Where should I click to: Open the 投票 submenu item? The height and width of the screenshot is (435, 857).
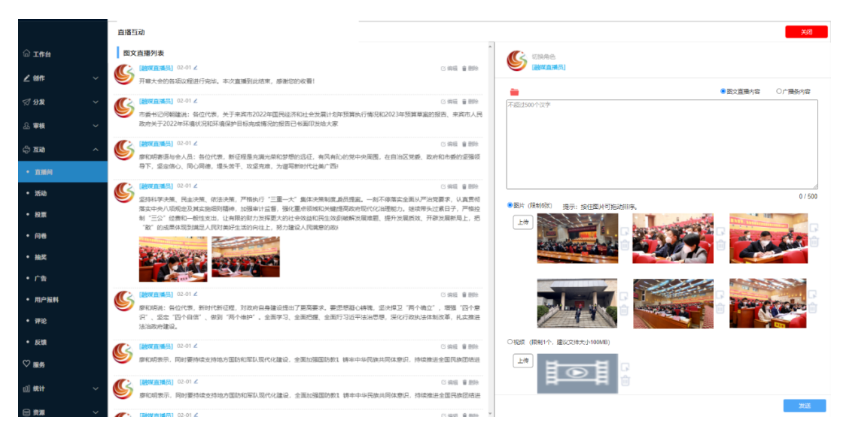tap(63, 214)
